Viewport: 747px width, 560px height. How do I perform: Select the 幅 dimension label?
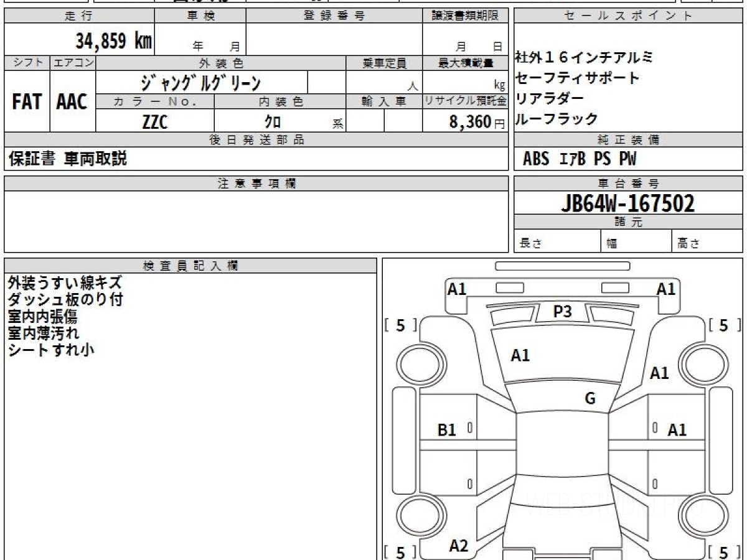point(612,244)
